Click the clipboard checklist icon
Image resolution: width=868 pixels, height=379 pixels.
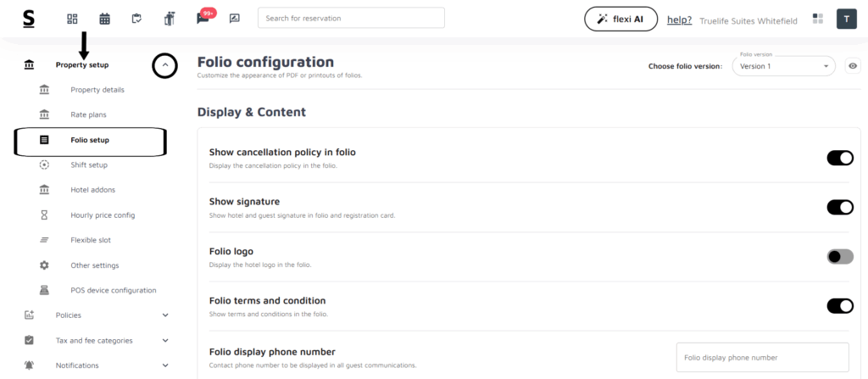(x=136, y=19)
